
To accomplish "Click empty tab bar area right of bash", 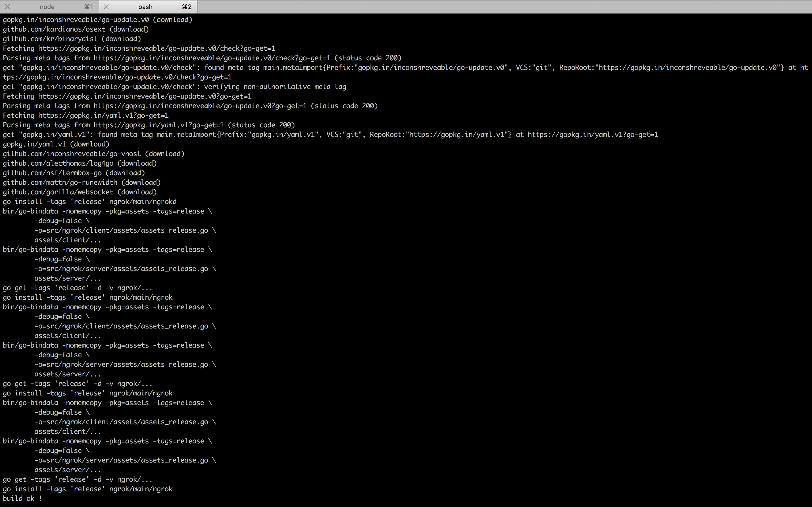I will [x=503, y=7].
